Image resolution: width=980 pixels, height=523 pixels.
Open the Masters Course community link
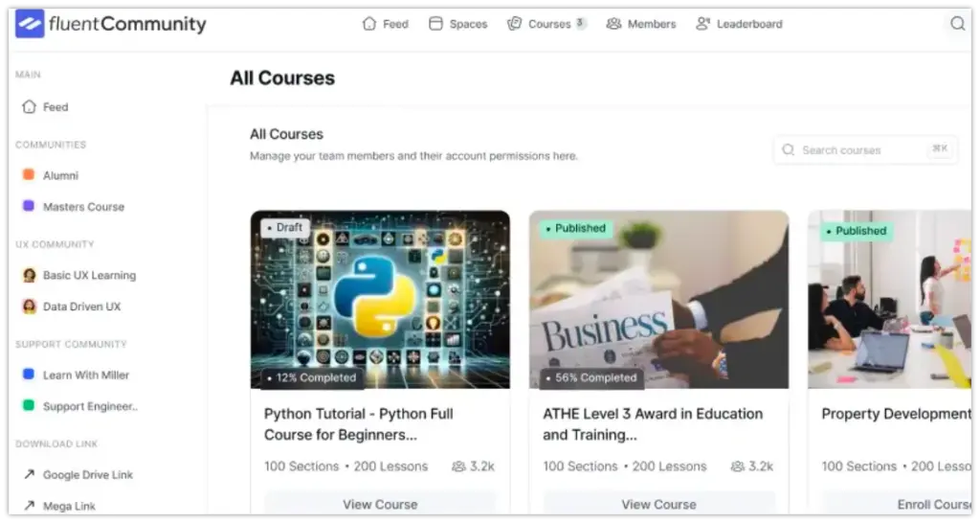click(74, 207)
